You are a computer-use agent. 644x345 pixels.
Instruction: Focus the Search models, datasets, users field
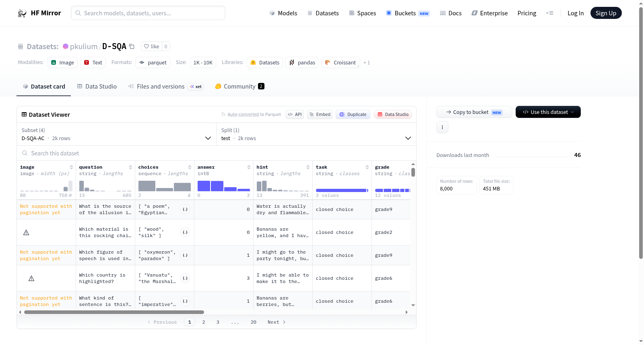tap(148, 13)
